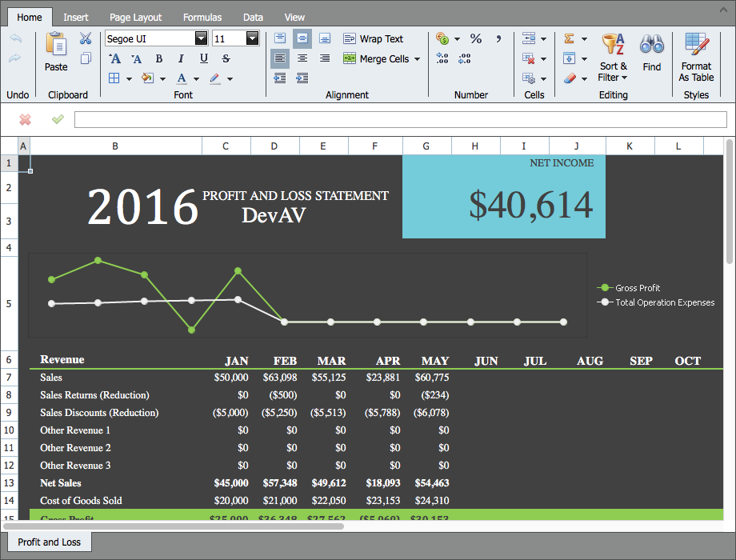Expand the Borders dropdown arrow
Image resolution: width=736 pixels, height=560 pixels.
(x=129, y=79)
